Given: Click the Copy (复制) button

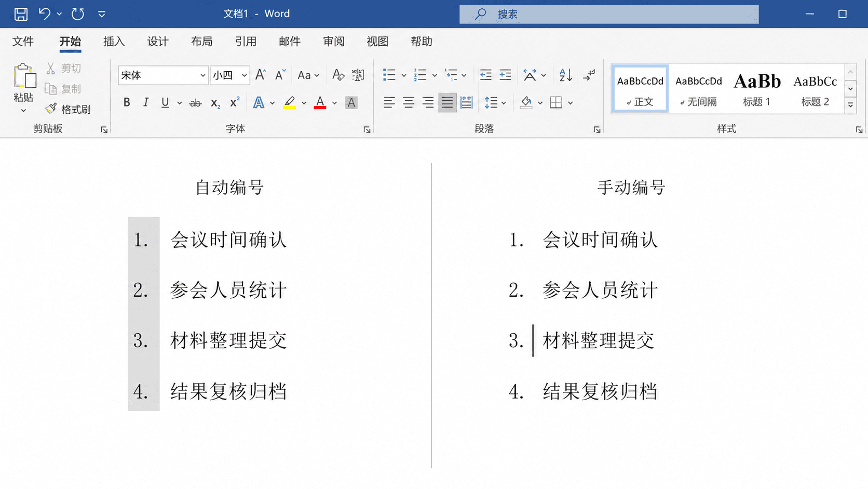Looking at the screenshot, I should (63, 89).
